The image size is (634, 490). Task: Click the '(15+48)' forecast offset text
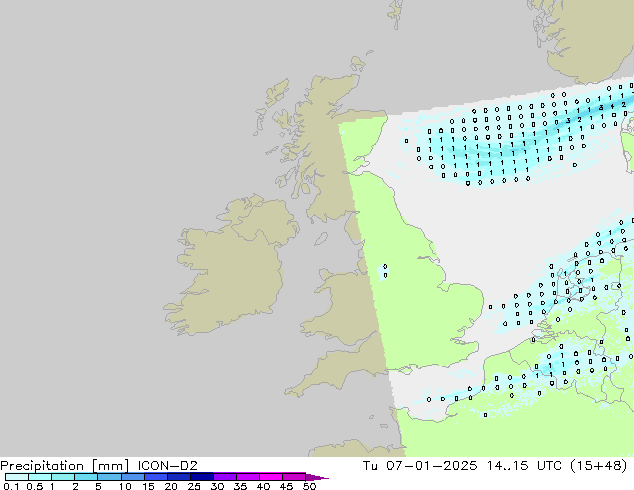point(599,466)
